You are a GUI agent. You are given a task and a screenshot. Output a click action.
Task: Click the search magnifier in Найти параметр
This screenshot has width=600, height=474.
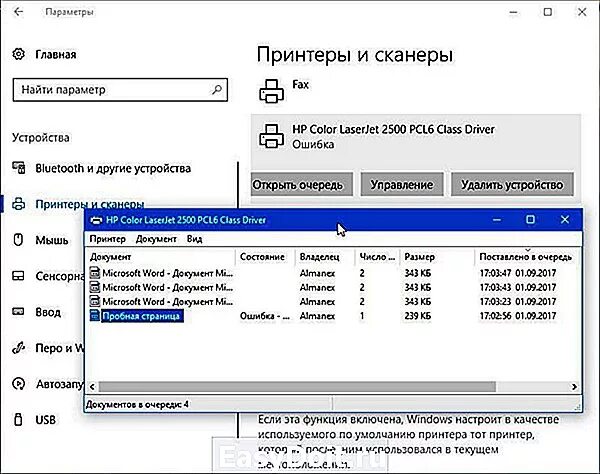point(217,90)
